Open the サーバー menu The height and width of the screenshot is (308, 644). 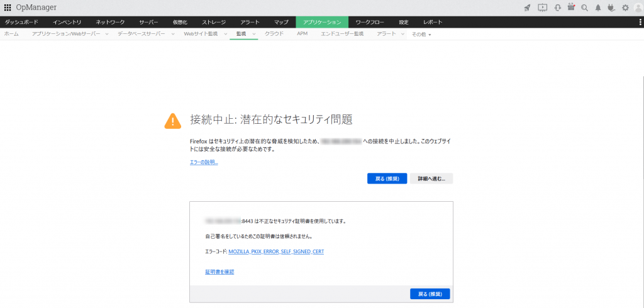[x=148, y=22]
